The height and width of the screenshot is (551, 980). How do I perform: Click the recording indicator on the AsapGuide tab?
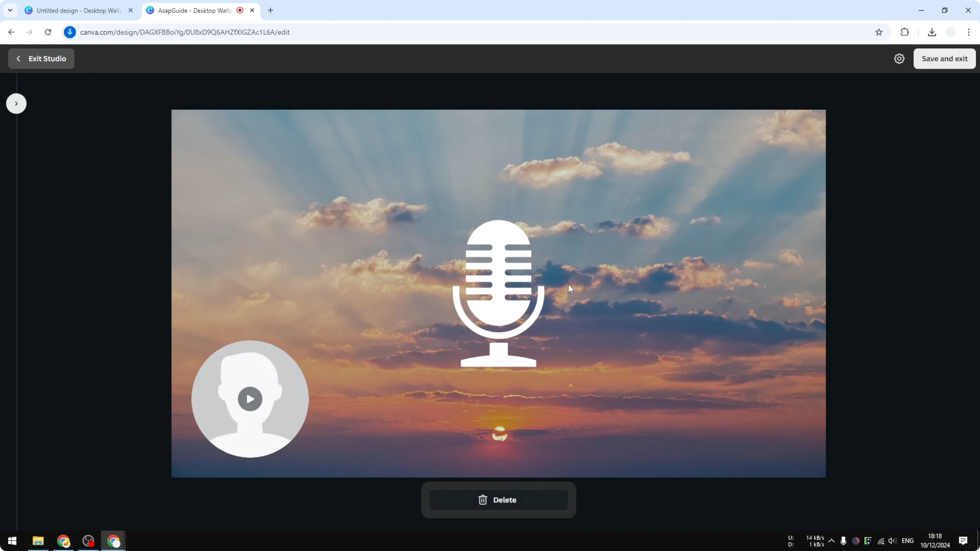240,10
